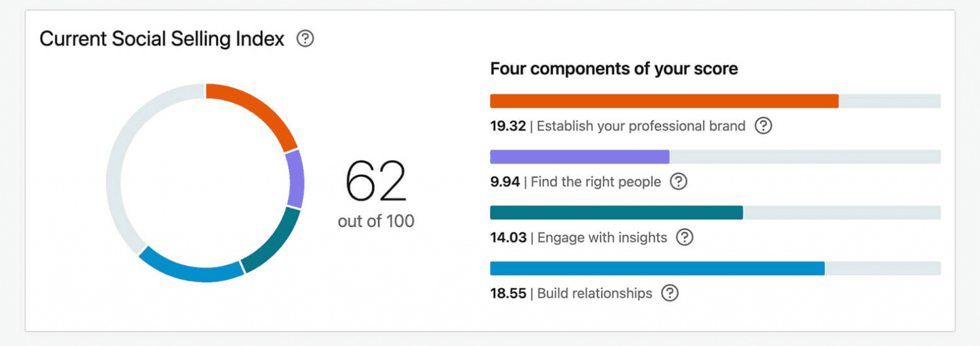This screenshot has height=346, width=980.
Task: Show help for Engage with insights
Action: (684, 237)
